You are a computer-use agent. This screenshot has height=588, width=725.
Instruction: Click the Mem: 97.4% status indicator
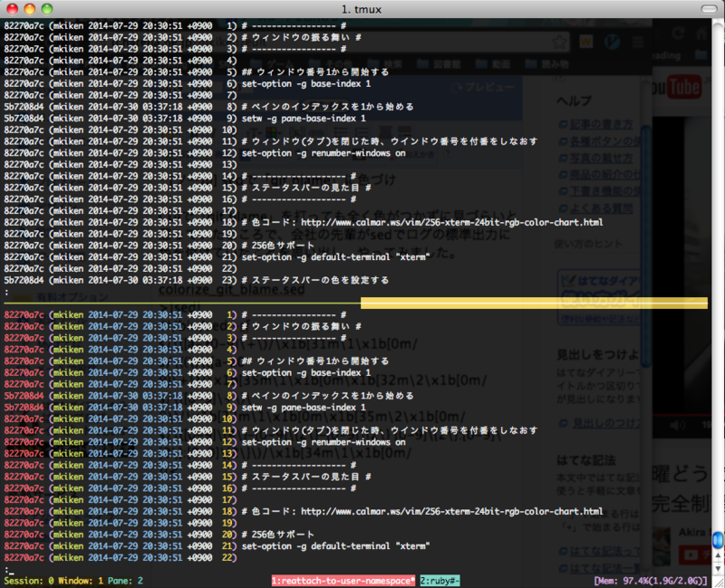651,581
